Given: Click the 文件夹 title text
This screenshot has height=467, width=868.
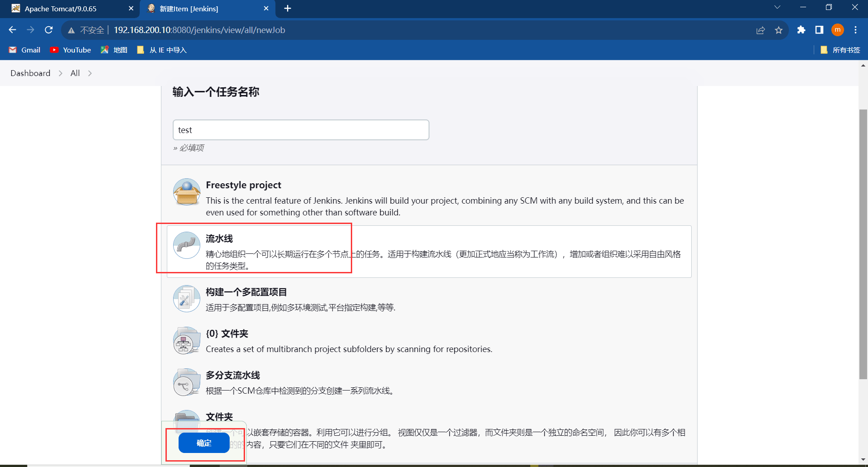Looking at the screenshot, I should click(219, 417).
